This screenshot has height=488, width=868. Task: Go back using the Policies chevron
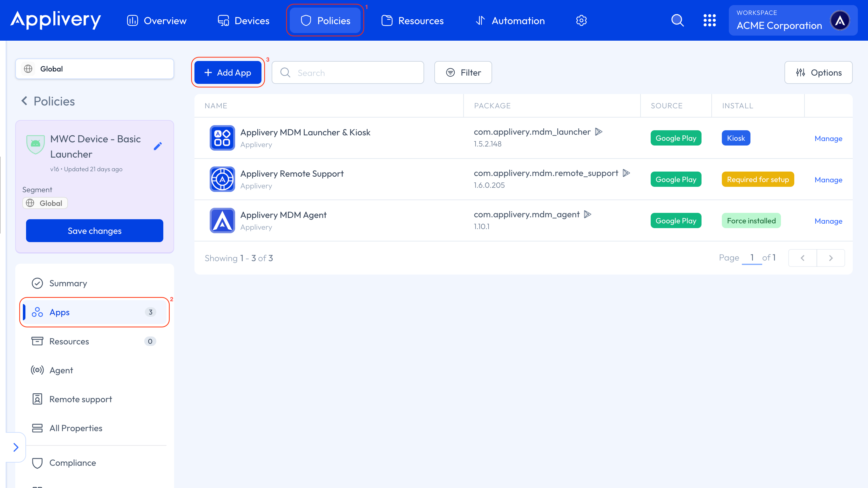point(24,101)
